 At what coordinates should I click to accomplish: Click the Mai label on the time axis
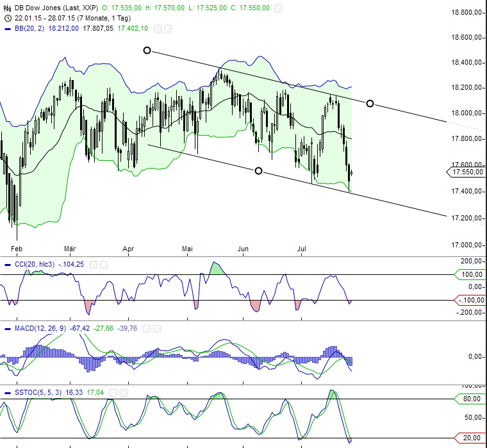tap(187, 249)
